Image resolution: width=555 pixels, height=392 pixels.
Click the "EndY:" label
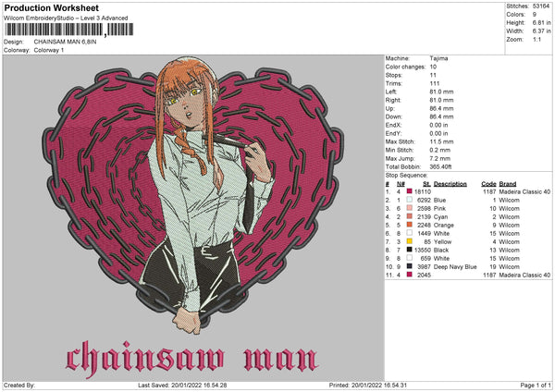tap(393, 133)
